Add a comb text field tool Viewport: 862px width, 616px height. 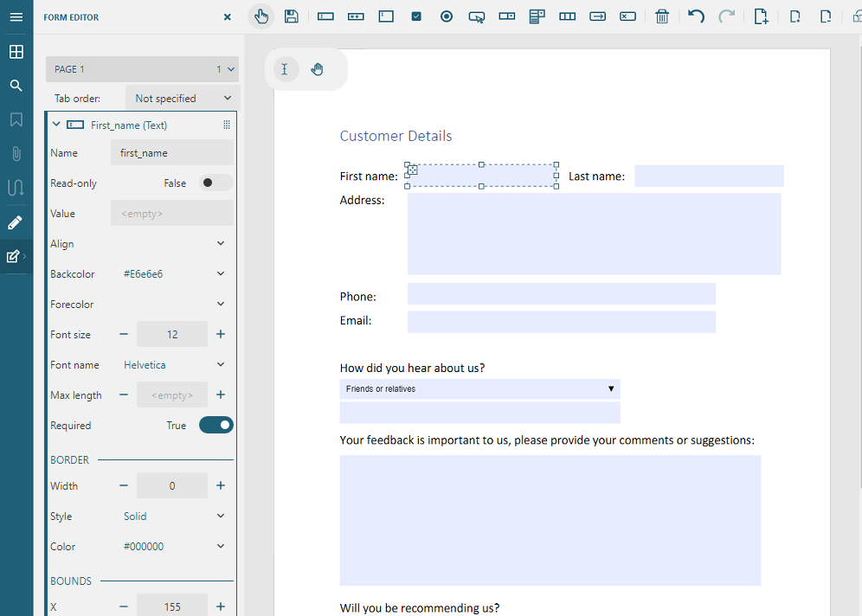568,16
